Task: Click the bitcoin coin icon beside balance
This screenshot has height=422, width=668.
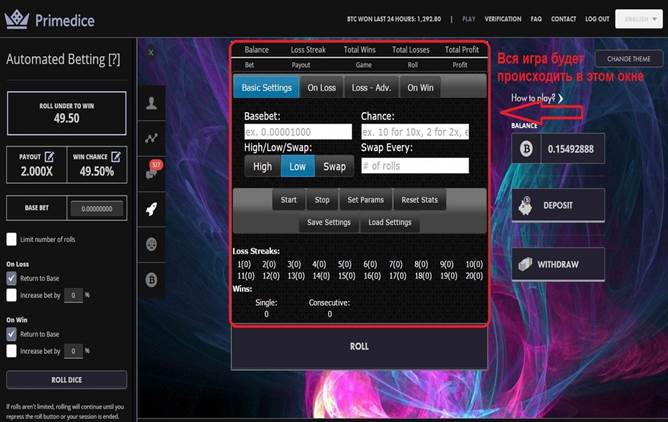Action: point(526,149)
